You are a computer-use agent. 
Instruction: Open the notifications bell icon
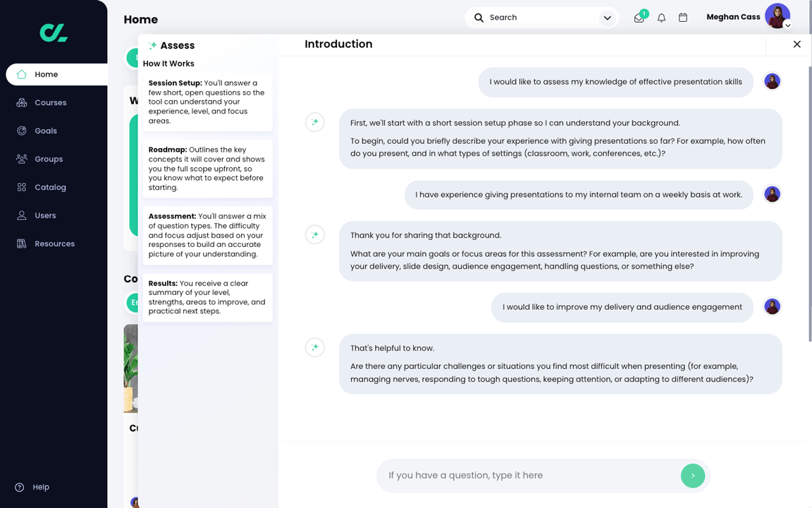(661, 18)
